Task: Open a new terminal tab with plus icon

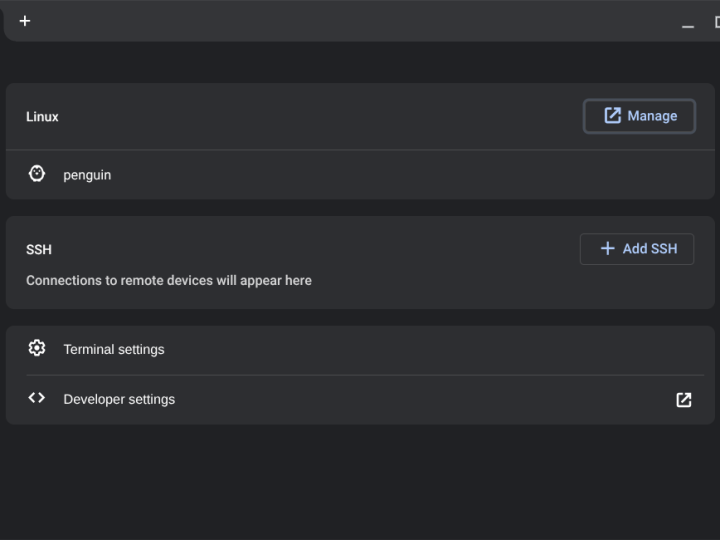Action: point(25,21)
